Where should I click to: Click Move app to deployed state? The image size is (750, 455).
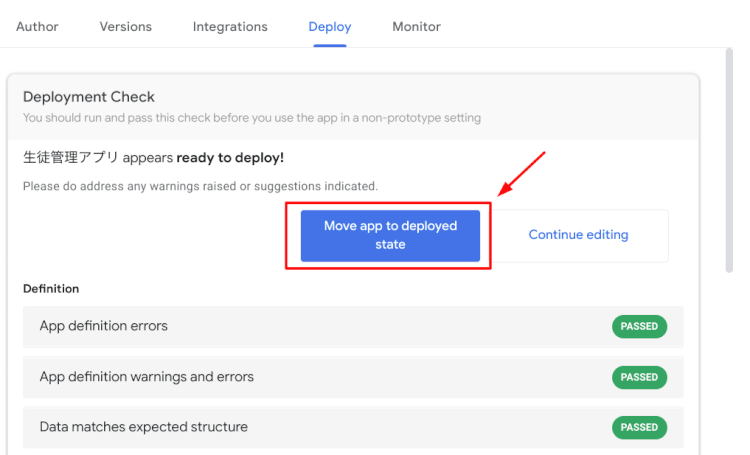pyautogui.click(x=390, y=235)
